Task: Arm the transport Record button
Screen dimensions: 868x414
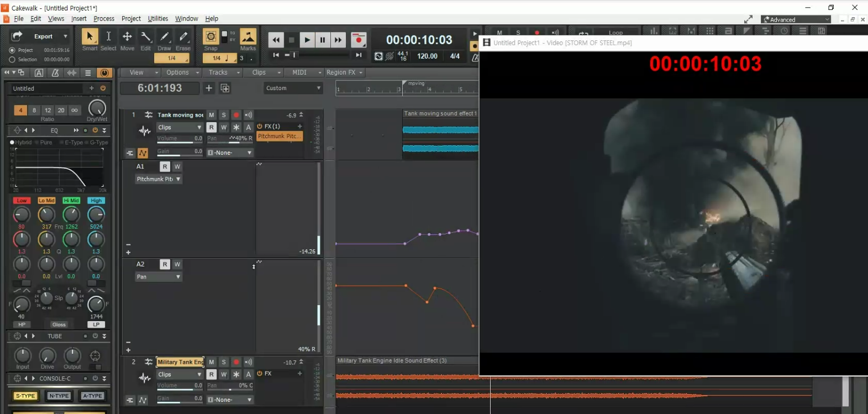Action: coord(359,40)
